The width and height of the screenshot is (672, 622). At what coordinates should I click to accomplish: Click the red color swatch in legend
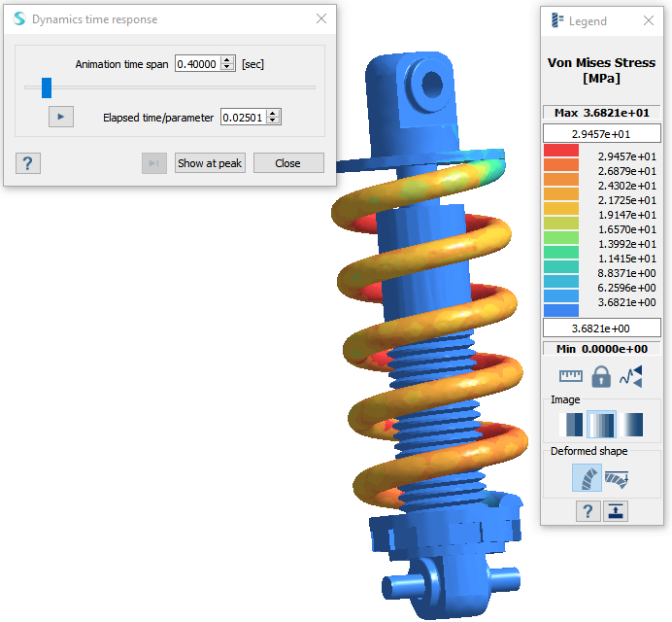561,151
